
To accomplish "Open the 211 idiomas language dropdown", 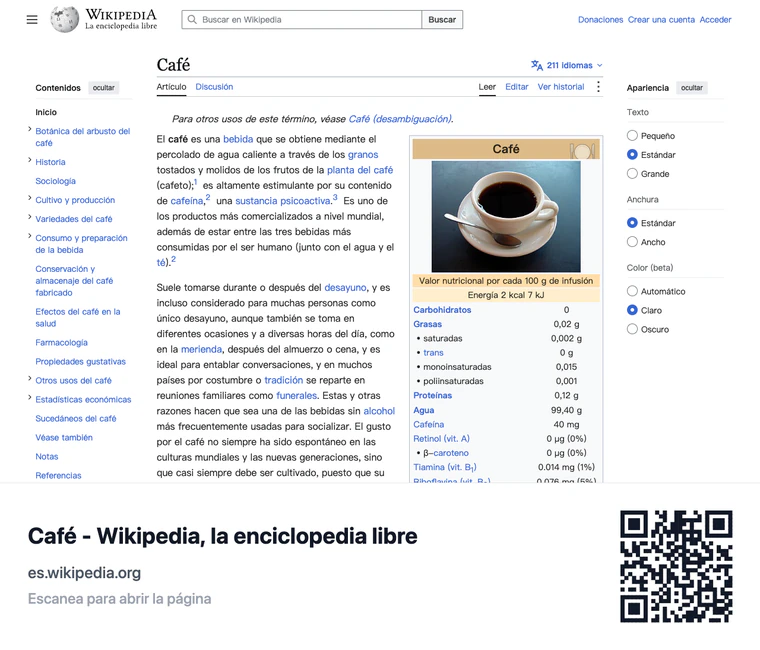I will point(567,65).
